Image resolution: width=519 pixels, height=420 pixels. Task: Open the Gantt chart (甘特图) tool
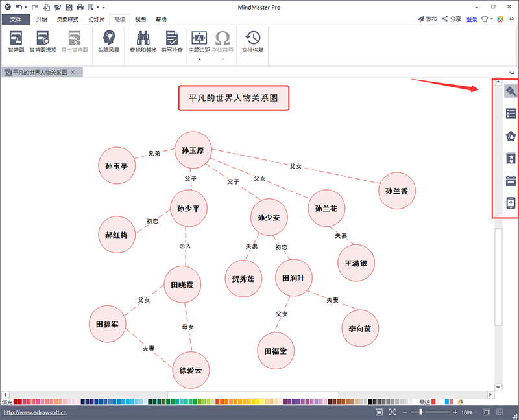(x=16, y=41)
